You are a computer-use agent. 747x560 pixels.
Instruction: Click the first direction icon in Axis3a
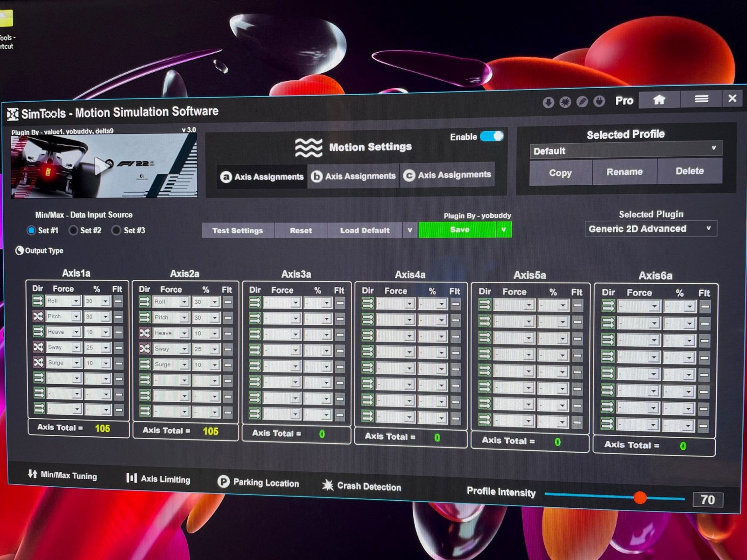pos(254,303)
